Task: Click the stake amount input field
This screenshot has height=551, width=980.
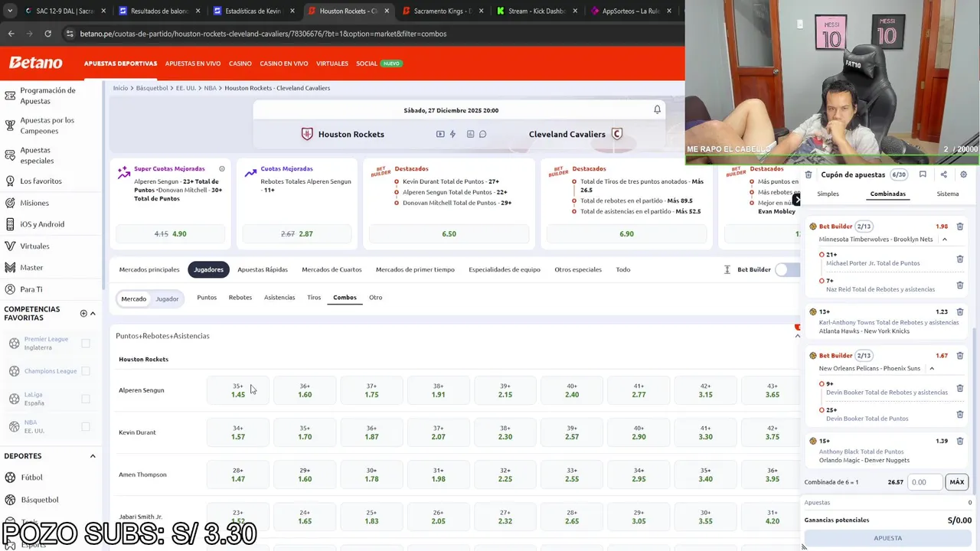Action: click(x=924, y=482)
